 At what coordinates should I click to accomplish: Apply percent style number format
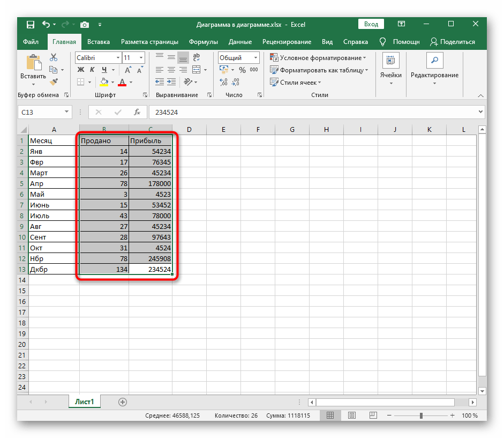click(242, 70)
